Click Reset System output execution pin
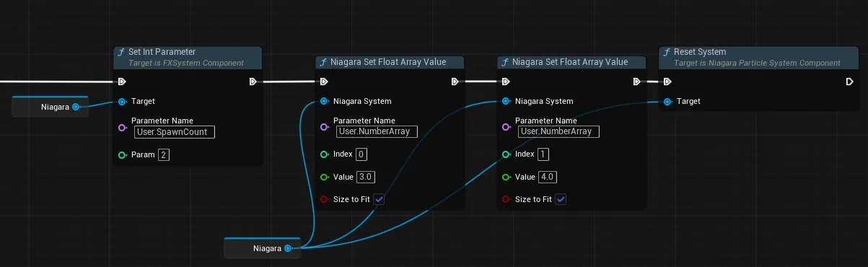Image resolution: width=868 pixels, height=267 pixels. [x=850, y=82]
